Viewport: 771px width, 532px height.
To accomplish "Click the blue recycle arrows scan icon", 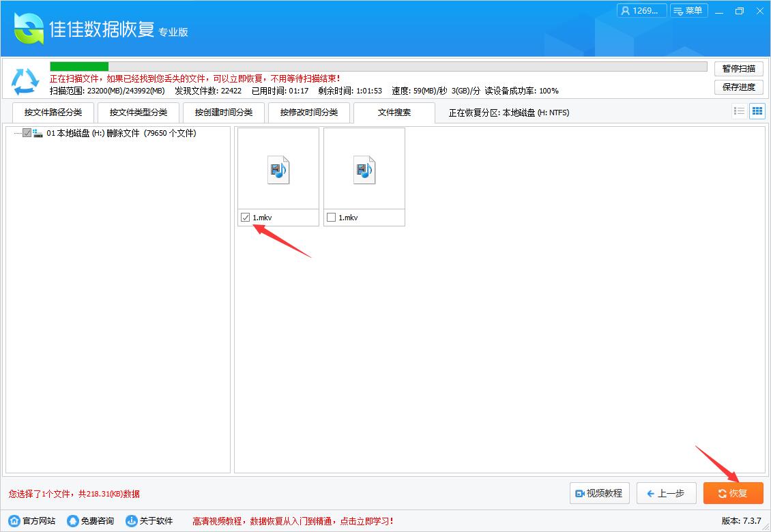I will coord(25,81).
